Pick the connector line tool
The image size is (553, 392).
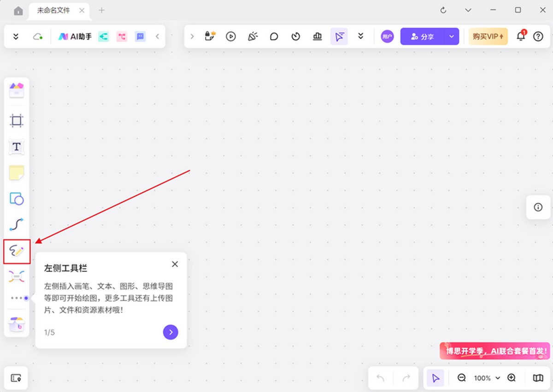(17, 225)
